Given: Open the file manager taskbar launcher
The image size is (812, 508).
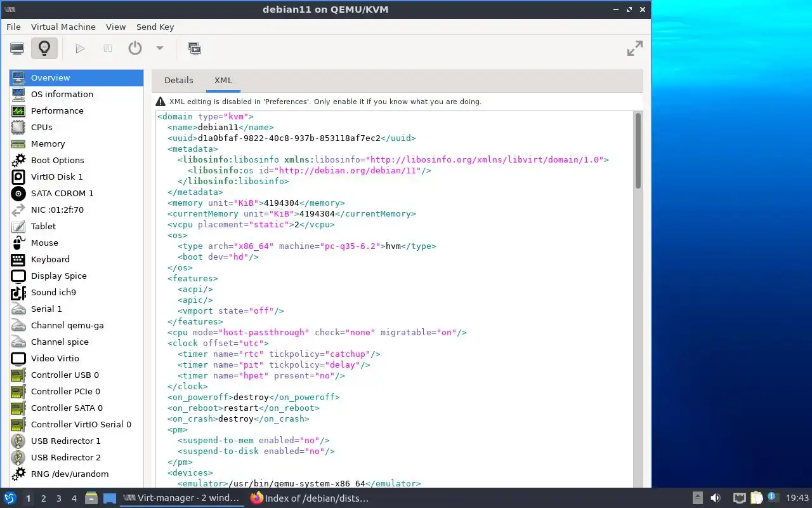Looking at the screenshot, I should coord(91,498).
